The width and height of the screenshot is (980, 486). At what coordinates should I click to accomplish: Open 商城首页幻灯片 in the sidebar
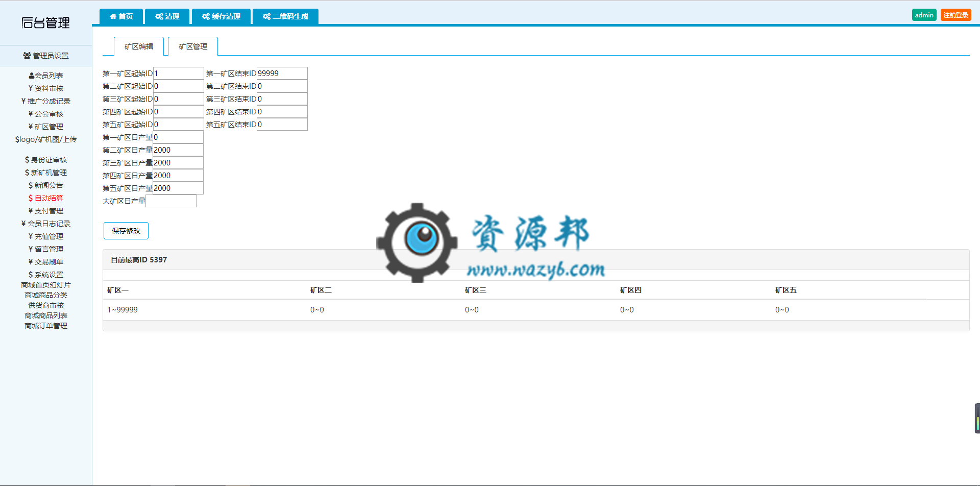[x=46, y=285]
